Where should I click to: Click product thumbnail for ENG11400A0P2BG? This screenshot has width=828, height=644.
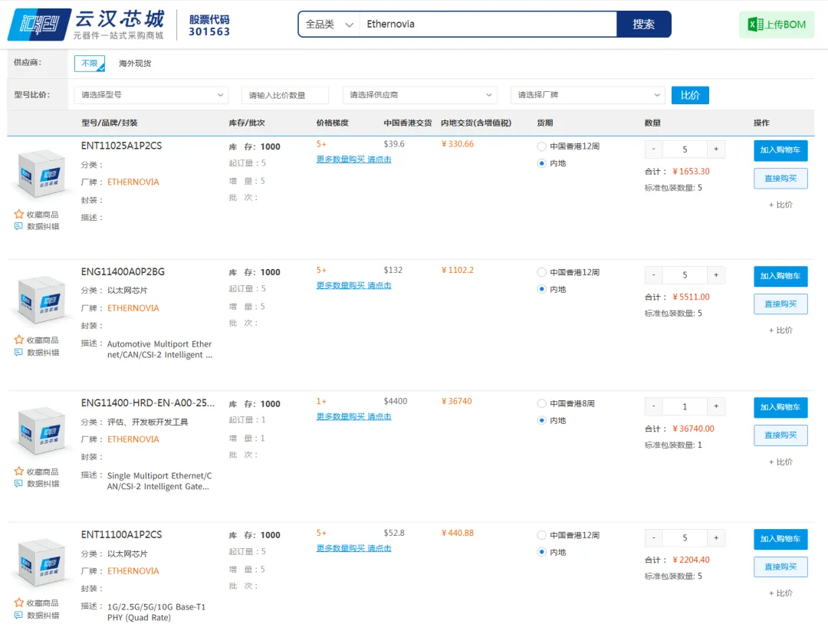41,301
